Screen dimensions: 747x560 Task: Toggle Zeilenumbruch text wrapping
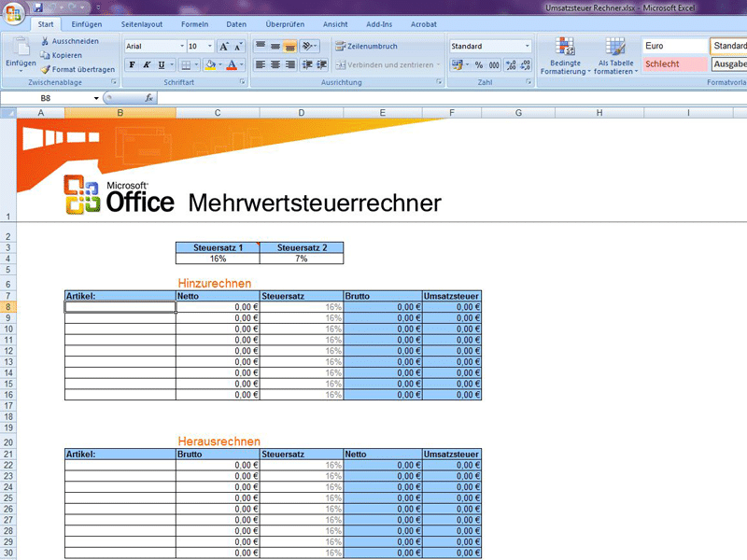click(366, 46)
